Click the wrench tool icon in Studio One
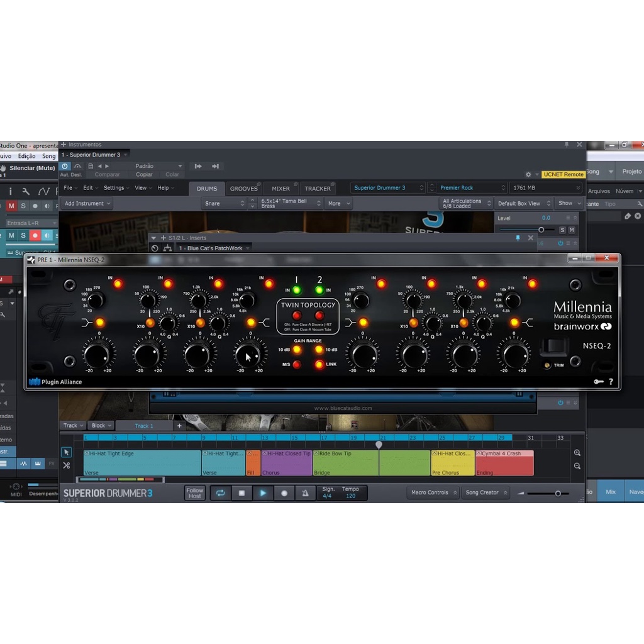The image size is (644, 644). [x=25, y=191]
